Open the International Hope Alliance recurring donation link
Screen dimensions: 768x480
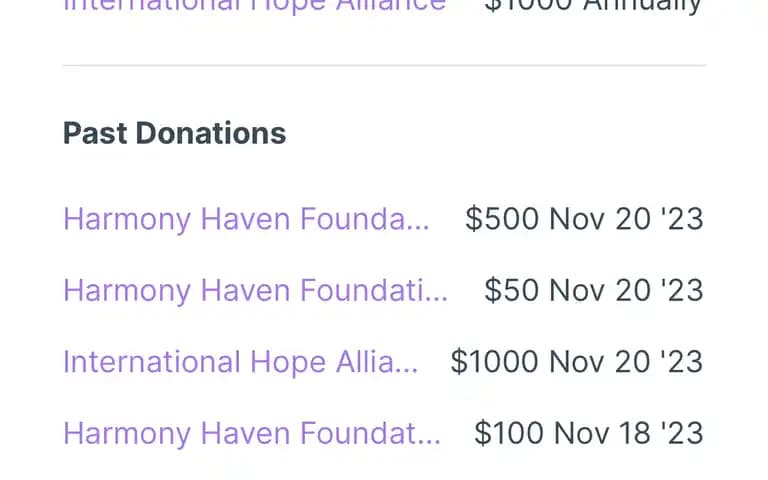(x=255, y=6)
